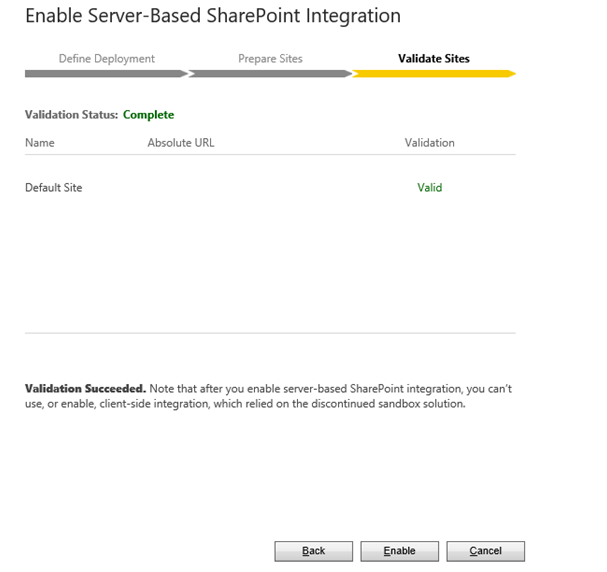
Task: Click the bold Validation Succeeded text
Action: tap(85, 388)
